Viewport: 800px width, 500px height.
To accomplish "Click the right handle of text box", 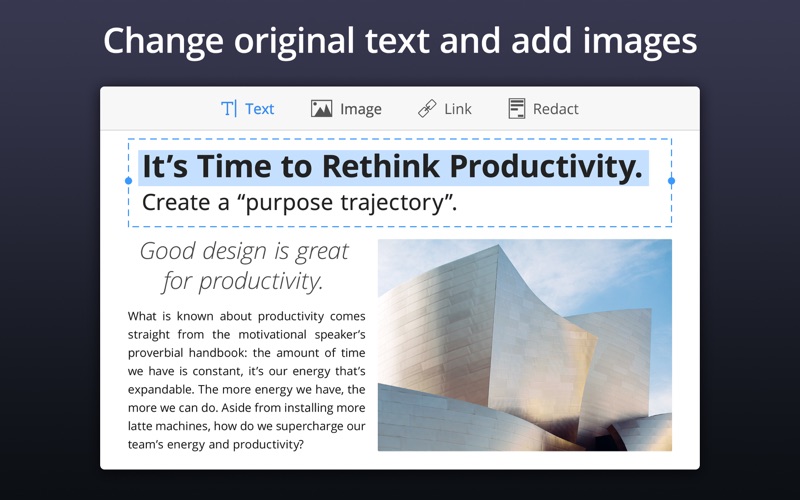I will (x=671, y=181).
